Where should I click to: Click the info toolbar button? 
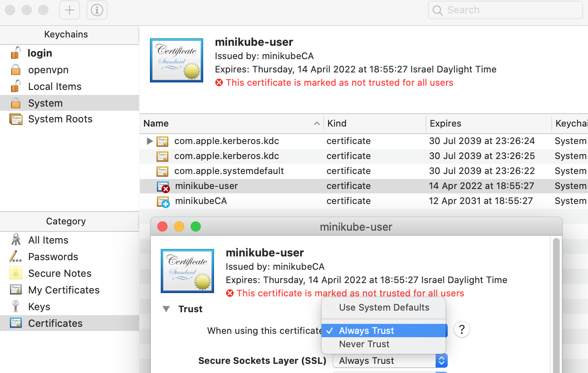[97, 10]
